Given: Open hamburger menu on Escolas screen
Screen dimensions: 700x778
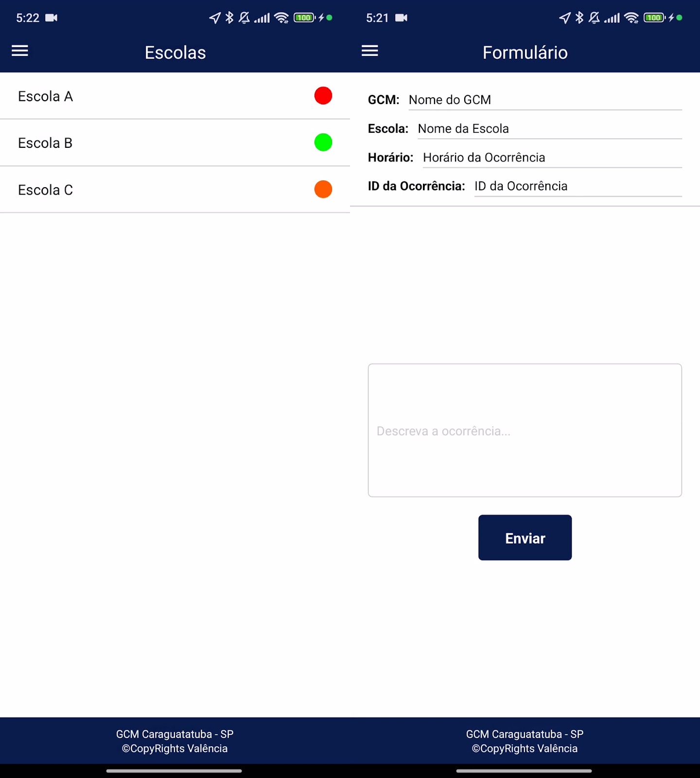Looking at the screenshot, I should (20, 51).
